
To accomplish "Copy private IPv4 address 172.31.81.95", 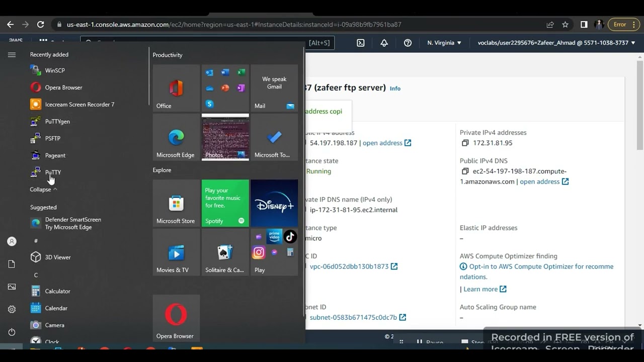I will pos(465,143).
